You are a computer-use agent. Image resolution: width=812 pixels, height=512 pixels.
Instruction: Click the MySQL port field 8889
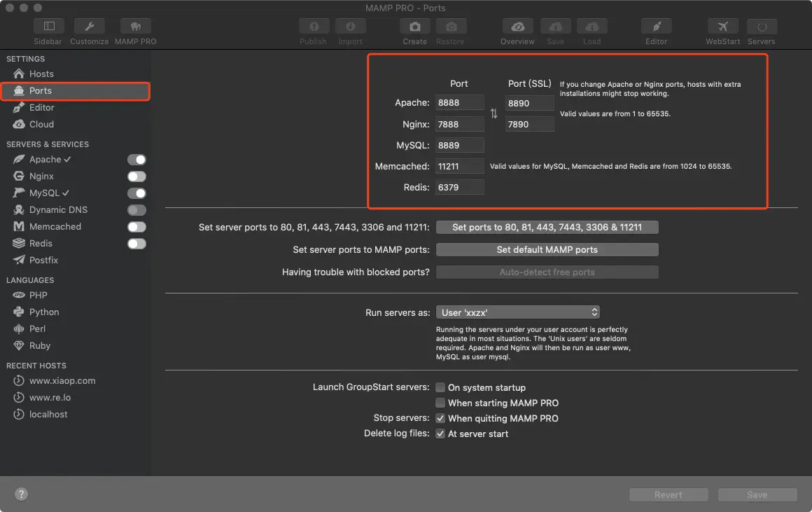coord(460,145)
